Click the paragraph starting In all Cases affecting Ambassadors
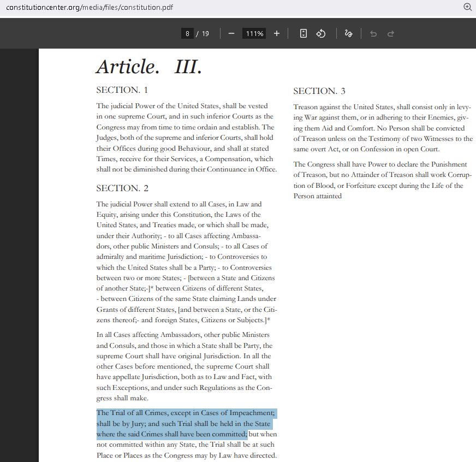 pyautogui.click(x=185, y=366)
